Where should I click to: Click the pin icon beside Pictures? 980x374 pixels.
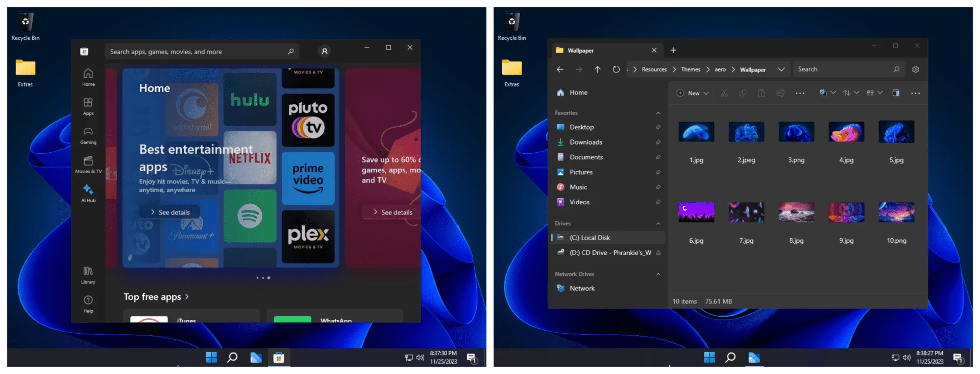pos(658,172)
